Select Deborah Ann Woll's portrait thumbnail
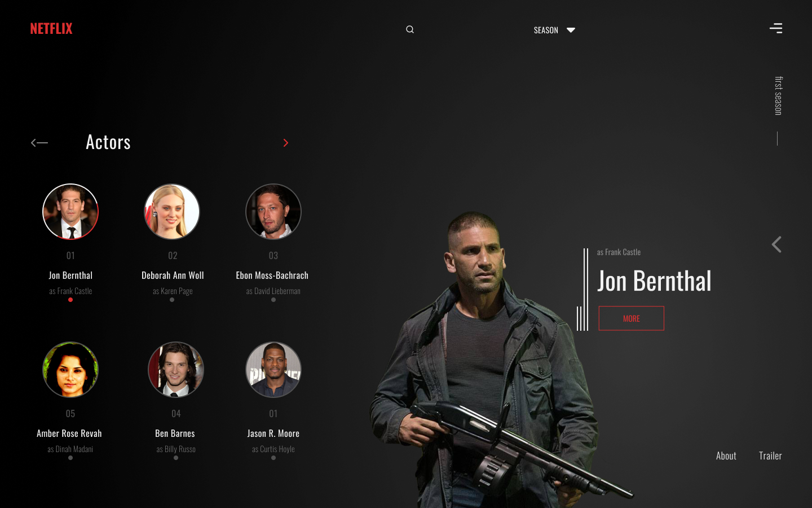Image resolution: width=812 pixels, height=508 pixels. point(172,212)
